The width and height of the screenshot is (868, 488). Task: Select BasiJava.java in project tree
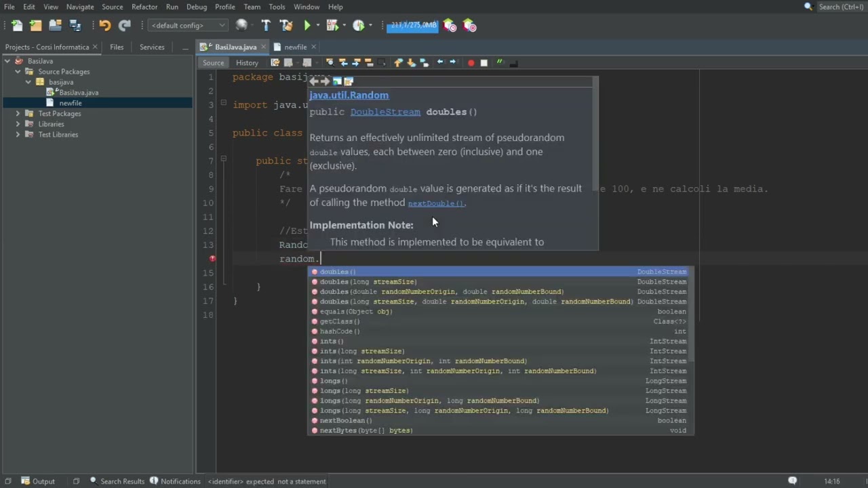point(78,93)
